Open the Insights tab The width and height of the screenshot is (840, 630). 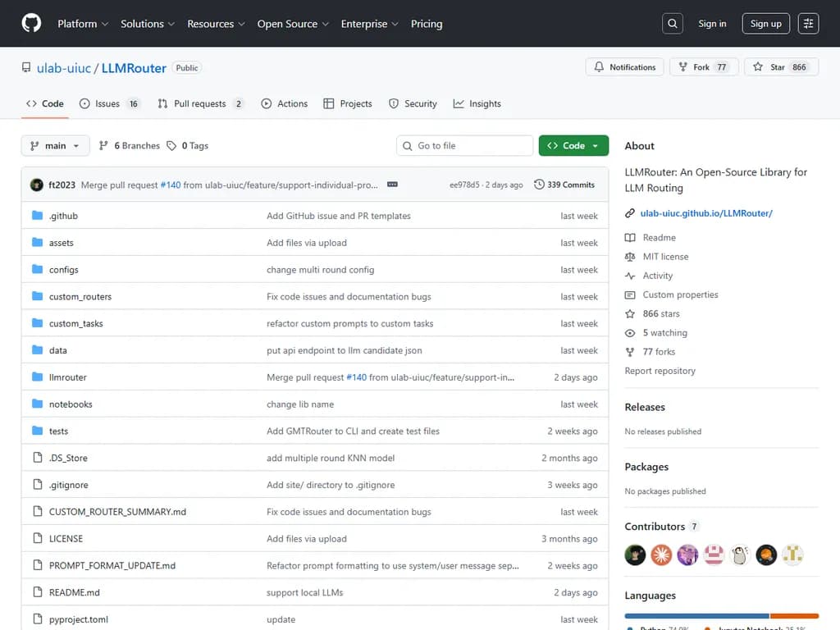pos(477,103)
